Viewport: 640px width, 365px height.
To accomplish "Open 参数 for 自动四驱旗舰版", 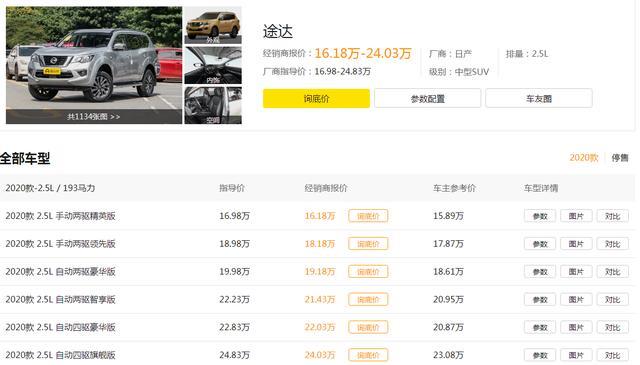I will pos(540,355).
